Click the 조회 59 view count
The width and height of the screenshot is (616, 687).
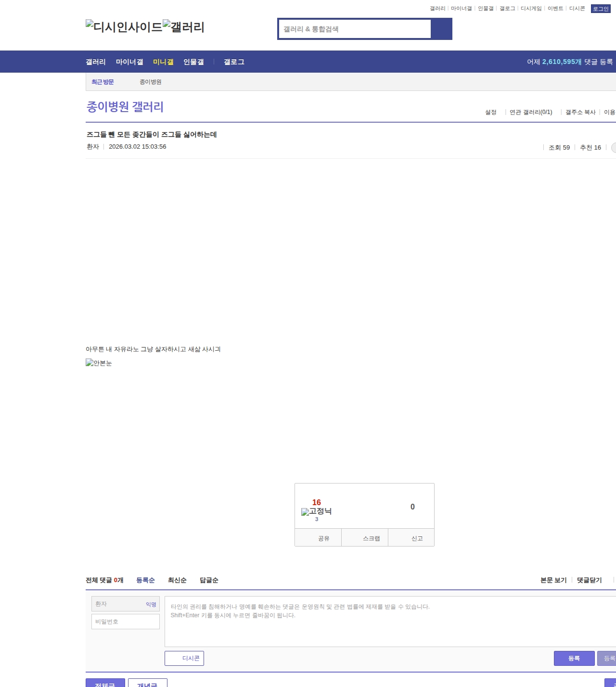pos(559,148)
